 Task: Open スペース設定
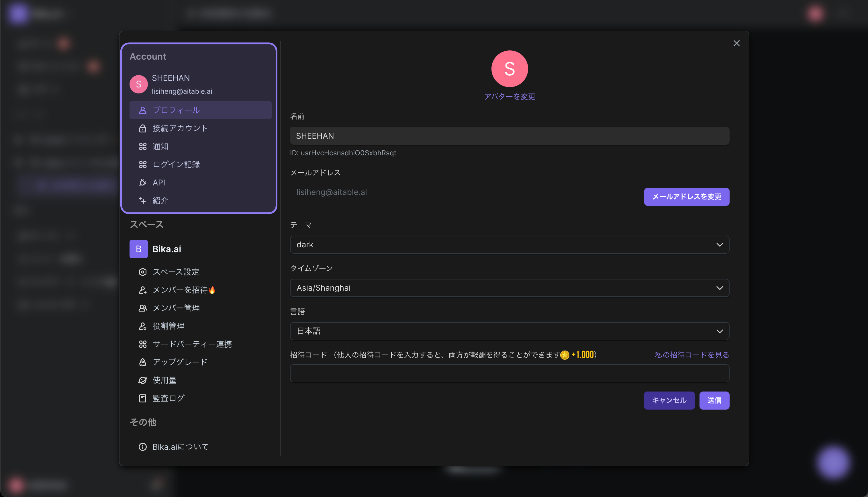200,272
